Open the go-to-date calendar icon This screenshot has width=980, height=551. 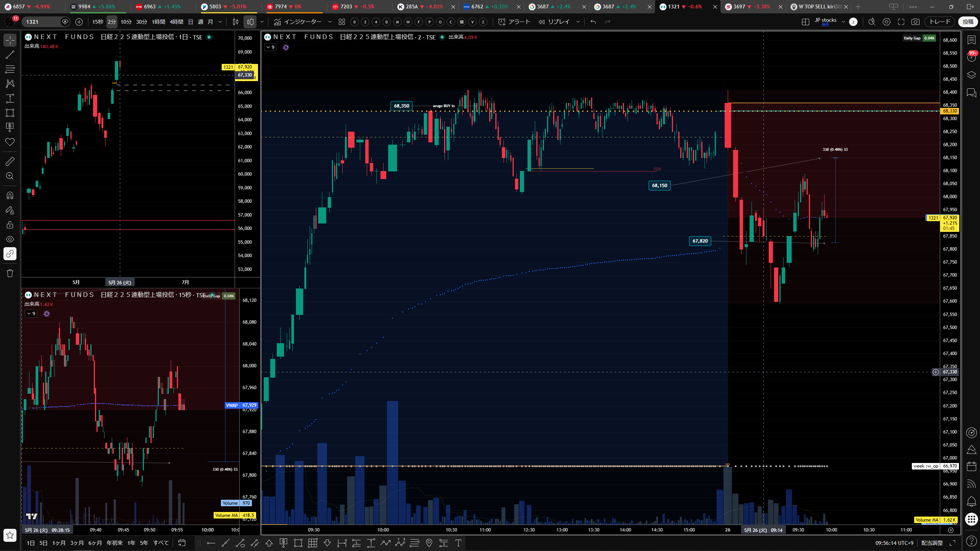182,543
